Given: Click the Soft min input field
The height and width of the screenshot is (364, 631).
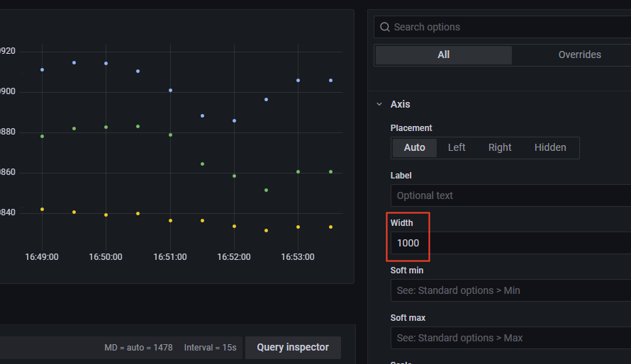Looking at the screenshot, I should [x=510, y=290].
